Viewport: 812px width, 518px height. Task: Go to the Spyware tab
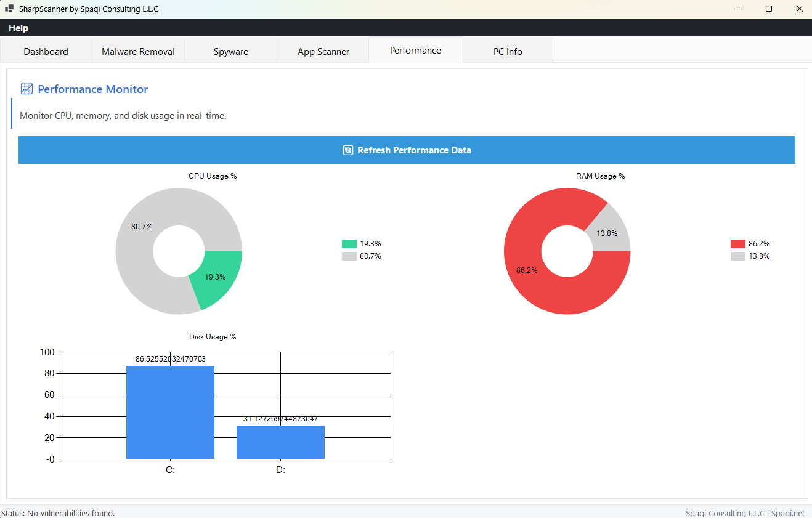coord(231,52)
